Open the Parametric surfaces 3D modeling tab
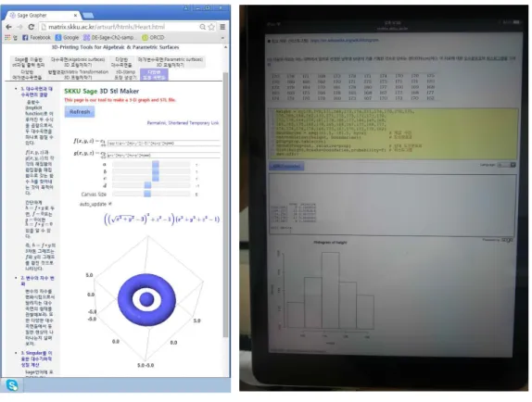The width and height of the screenshot is (532, 402). (170, 62)
